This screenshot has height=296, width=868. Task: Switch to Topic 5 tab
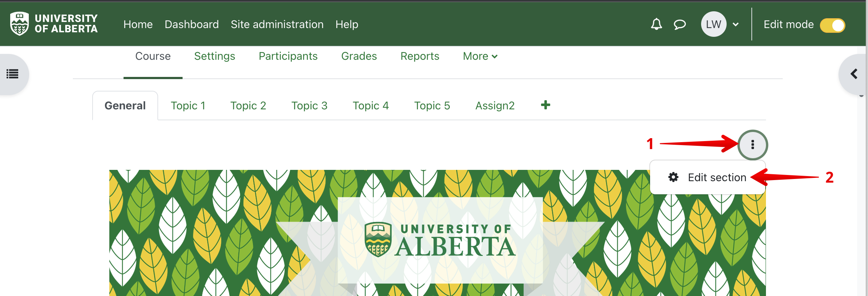pyautogui.click(x=432, y=106)
